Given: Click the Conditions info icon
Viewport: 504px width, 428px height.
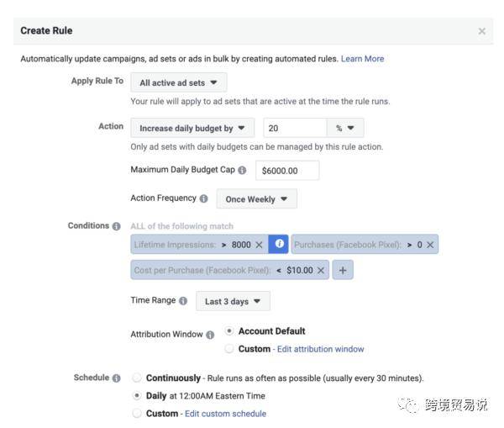Looking at the screenshot, I should 116,226.
